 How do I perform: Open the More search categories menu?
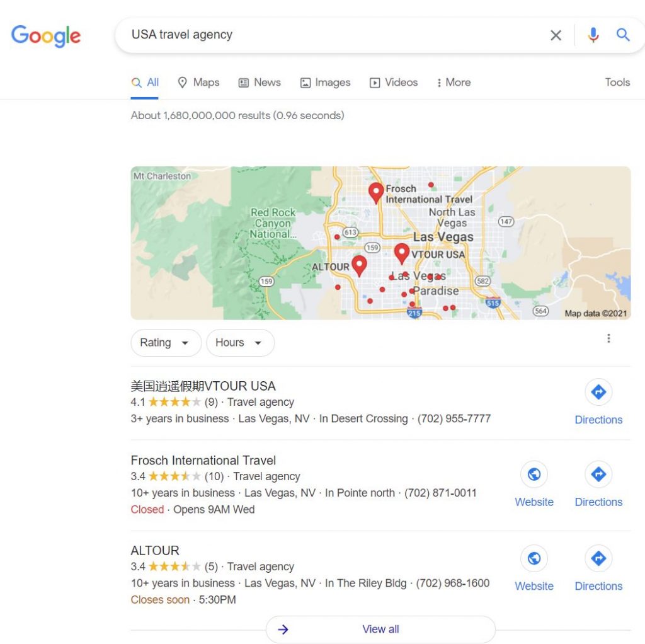pyautogui.click(x=454, y=83)
